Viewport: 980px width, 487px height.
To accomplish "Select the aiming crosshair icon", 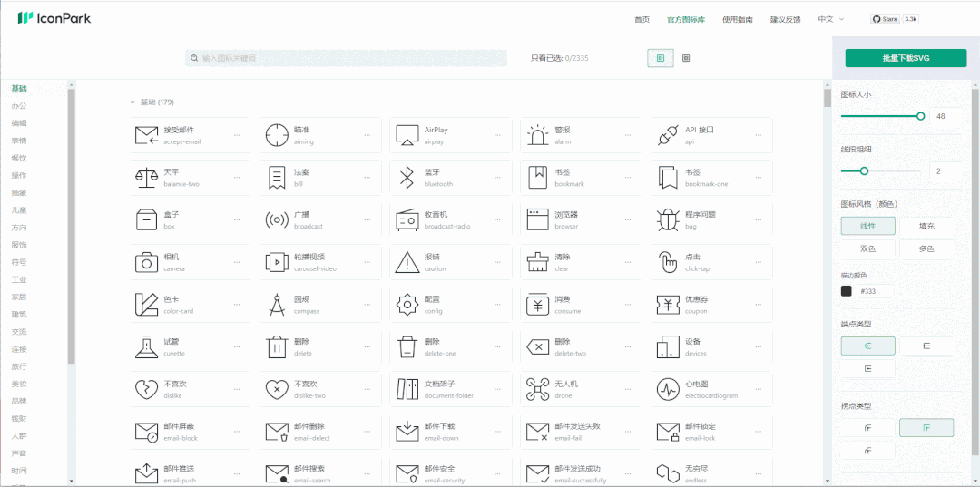I will pos(276,135).
